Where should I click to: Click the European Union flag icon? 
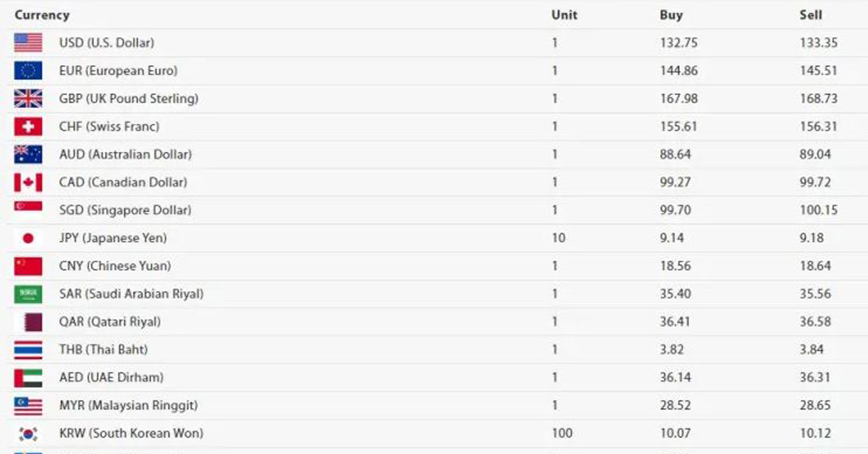coord(28,71)
